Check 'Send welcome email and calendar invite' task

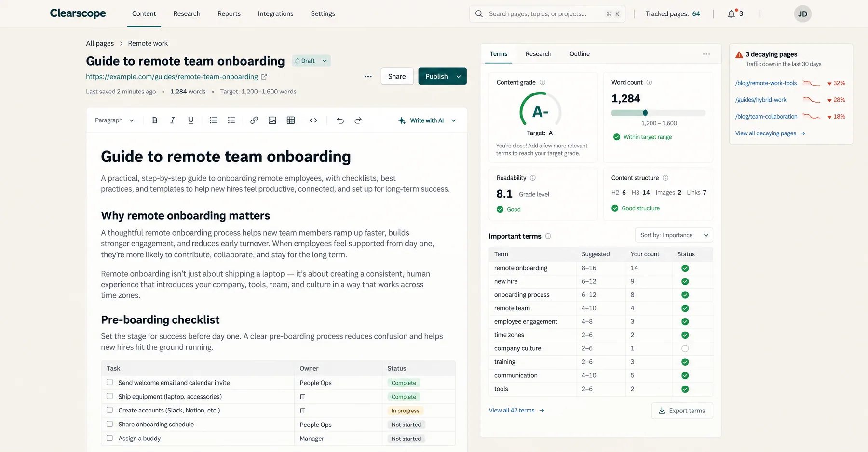[109, 382]
